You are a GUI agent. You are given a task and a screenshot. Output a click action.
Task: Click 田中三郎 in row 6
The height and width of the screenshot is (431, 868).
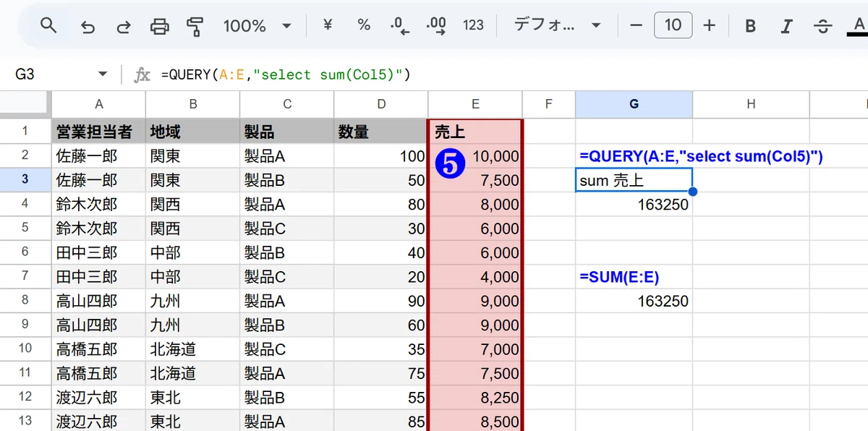coord(98,252)
